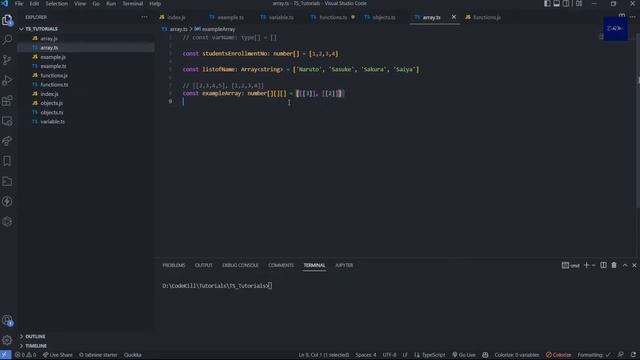Click Colorize: 0 variables status item

click(517, 355)
